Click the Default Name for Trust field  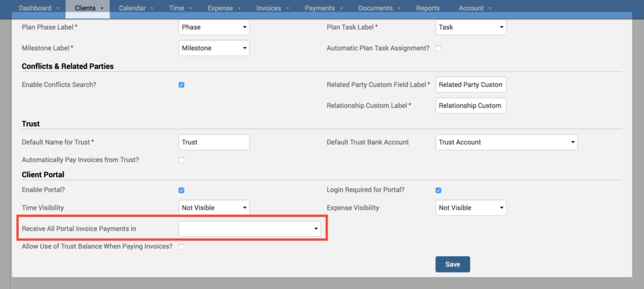[214, 142]
